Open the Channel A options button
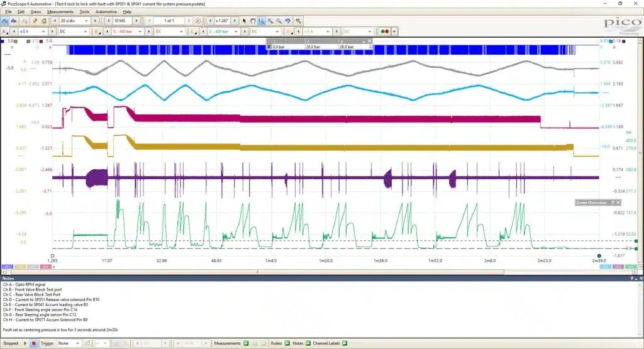Viewport: 644px width, 349px height. pos(5,31)
